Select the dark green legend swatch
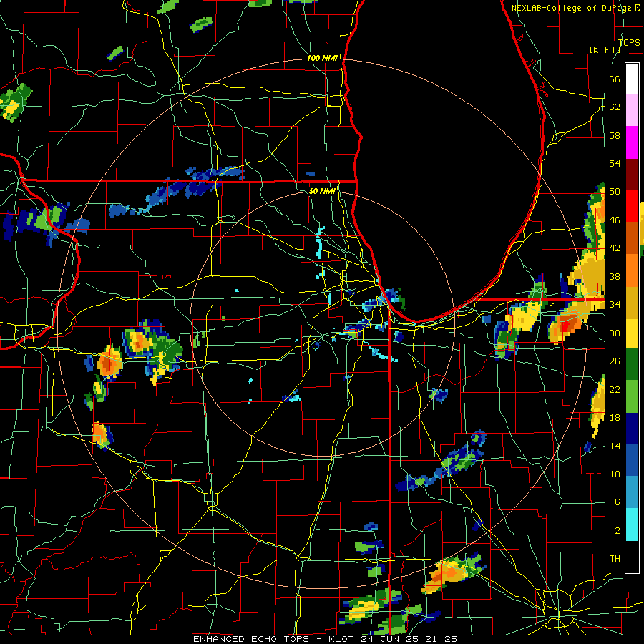 pyautogui.click(x=632, y=364)
